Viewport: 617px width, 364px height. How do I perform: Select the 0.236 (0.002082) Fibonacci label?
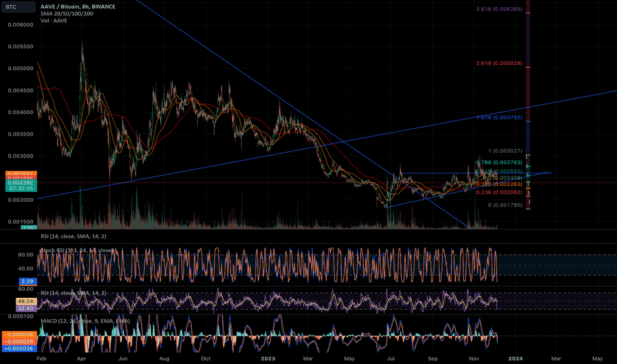(x=499, y=193)
